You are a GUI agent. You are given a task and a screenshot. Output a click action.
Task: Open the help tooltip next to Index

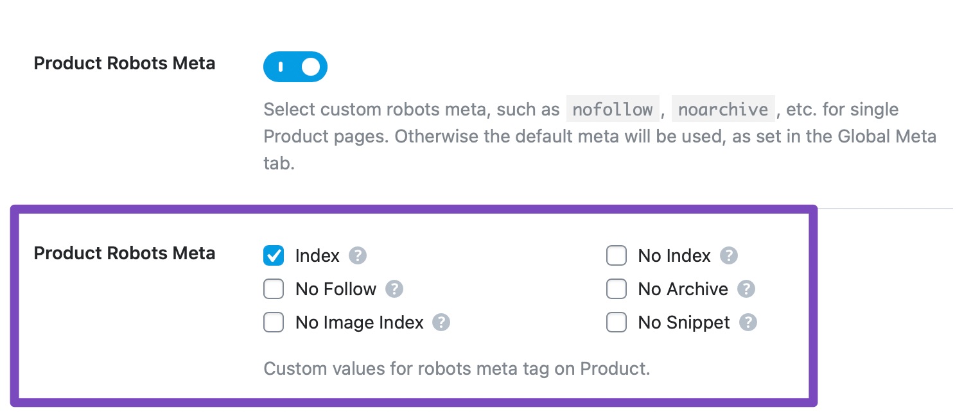pyautogui.click(x=358, y=255)
